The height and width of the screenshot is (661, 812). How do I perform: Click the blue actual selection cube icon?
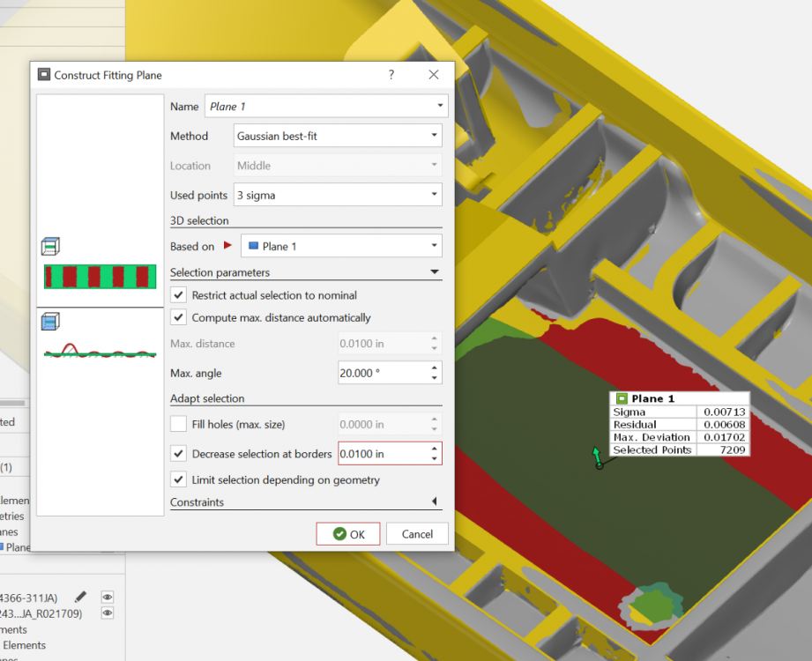(x=50, y=323)
